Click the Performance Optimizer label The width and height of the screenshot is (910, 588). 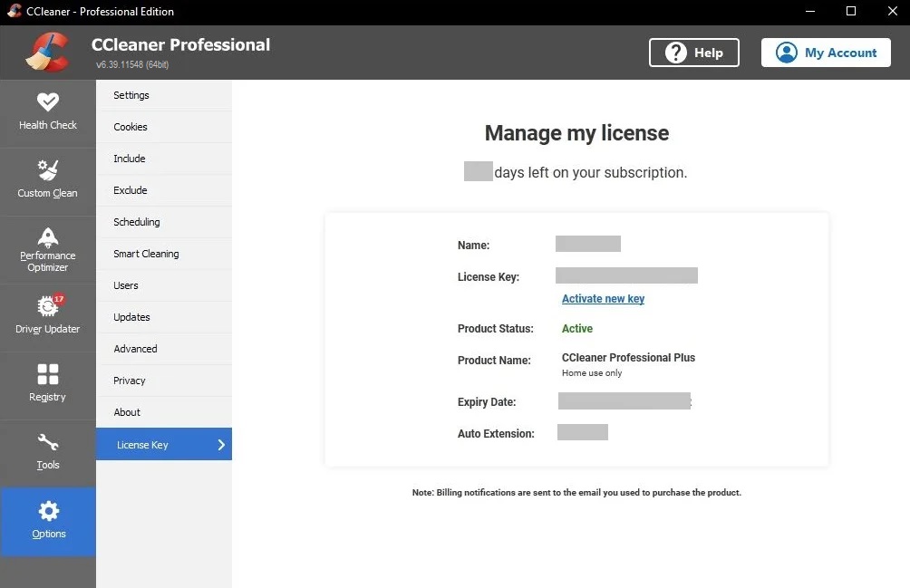(x=48, y=262)
